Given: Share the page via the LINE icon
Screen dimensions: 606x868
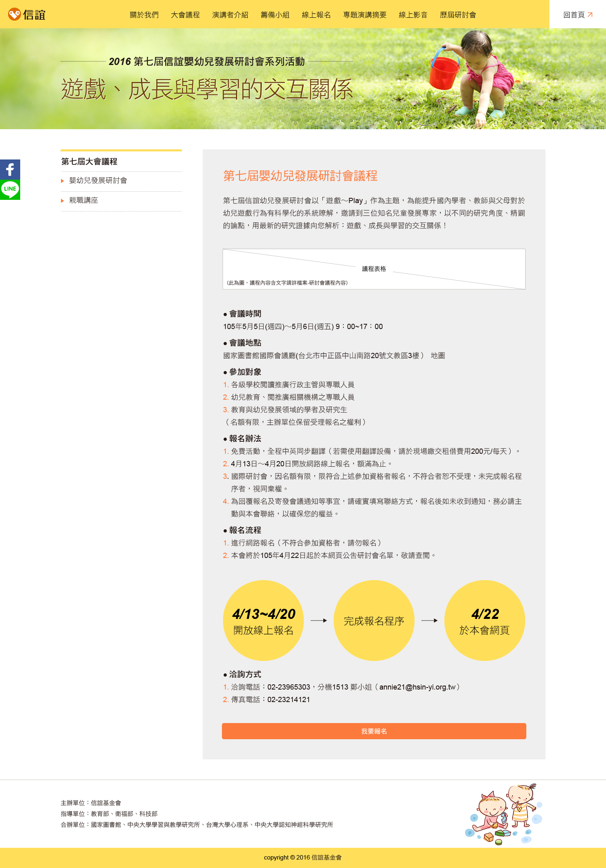Looking at the screenshot, I should point(10,190).
